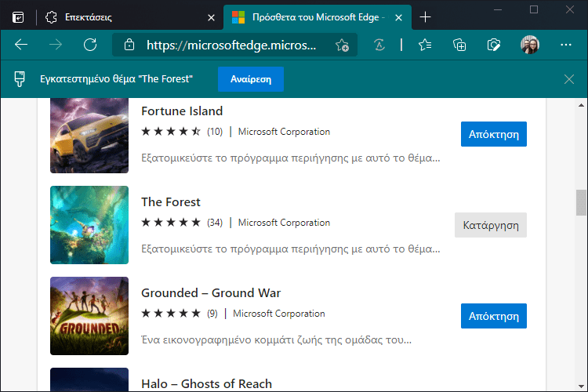Open Settings and more ellipsis menu
Screen dimensions: 588x392
566,45
